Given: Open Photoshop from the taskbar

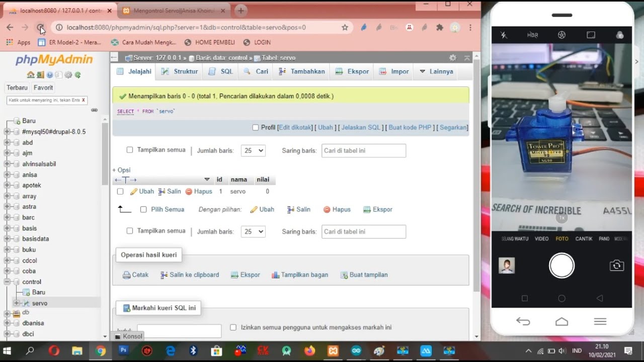Looking at the screenshot, I should [x=123, y=351].
